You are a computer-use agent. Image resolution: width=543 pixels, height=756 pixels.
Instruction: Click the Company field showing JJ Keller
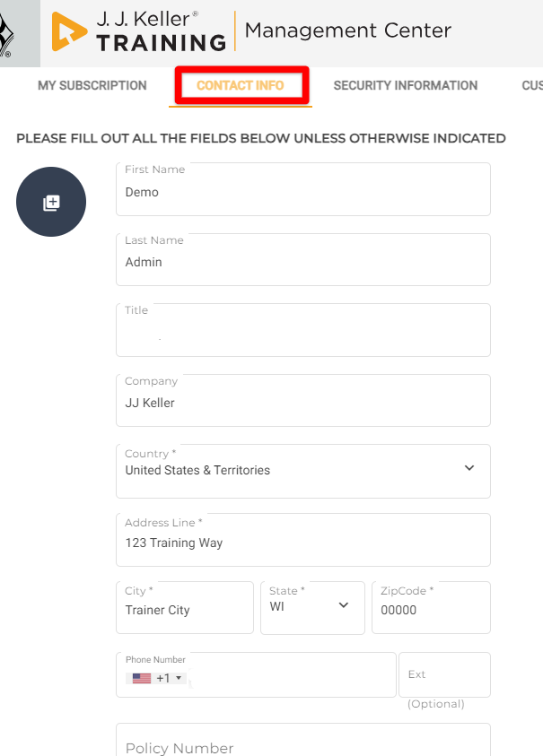[302, 403]
